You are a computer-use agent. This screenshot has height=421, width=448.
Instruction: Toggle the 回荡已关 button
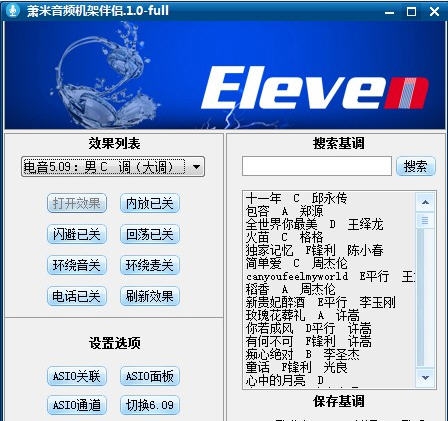click(150, 234)
